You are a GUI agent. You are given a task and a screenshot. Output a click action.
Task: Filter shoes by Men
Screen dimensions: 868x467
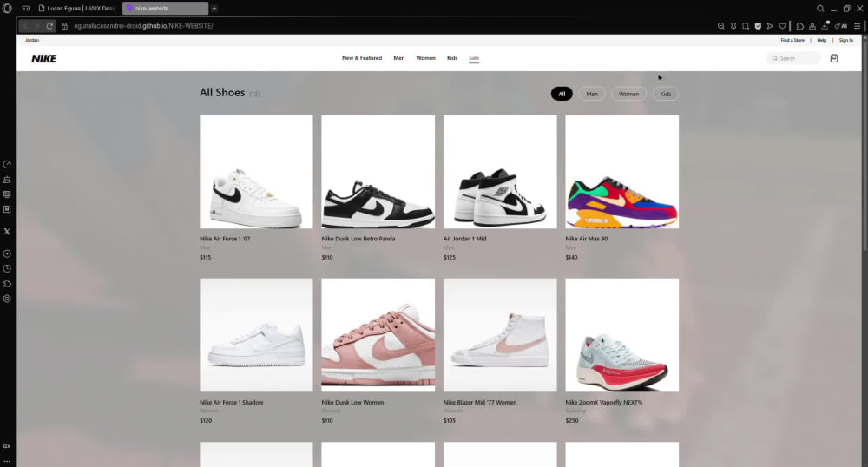[592, 94]
